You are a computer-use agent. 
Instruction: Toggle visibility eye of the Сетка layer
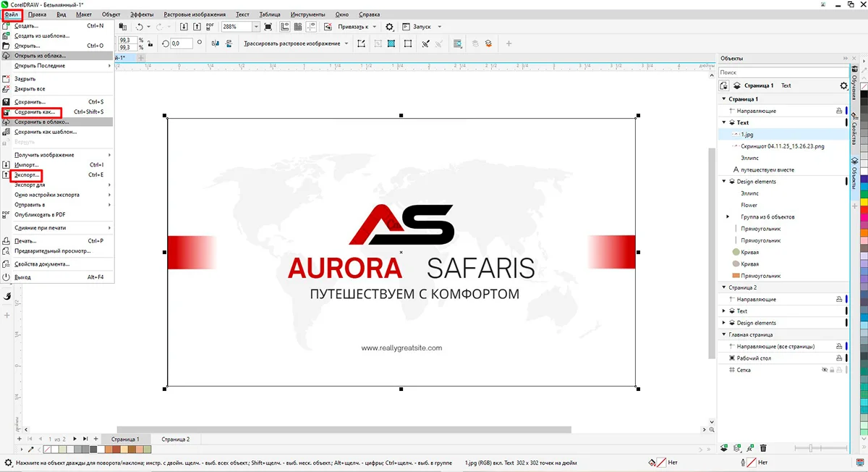[824, 370]
